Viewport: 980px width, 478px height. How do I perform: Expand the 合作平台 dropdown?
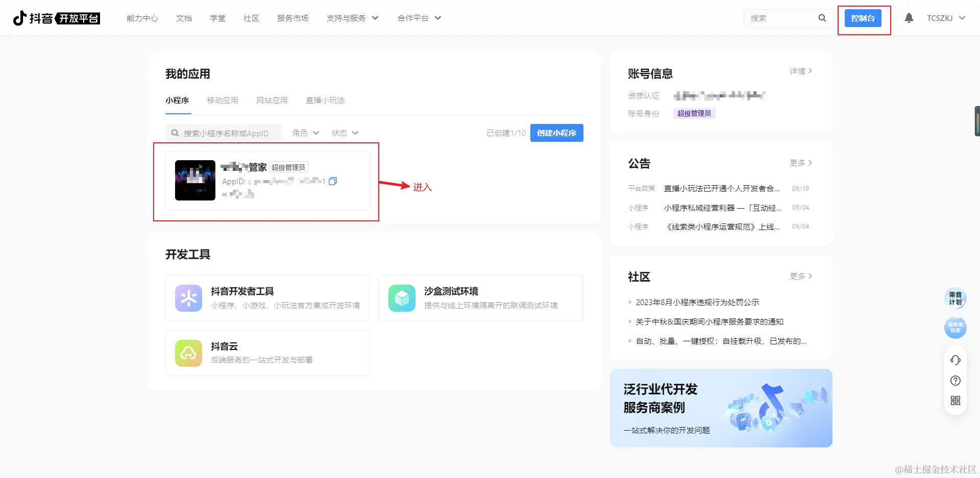[419, 18]
